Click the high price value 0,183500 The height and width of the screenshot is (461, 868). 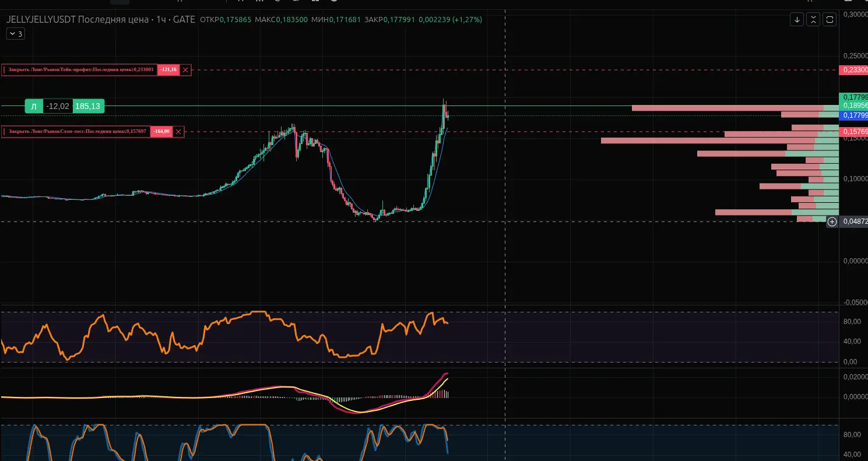[292, 19]
